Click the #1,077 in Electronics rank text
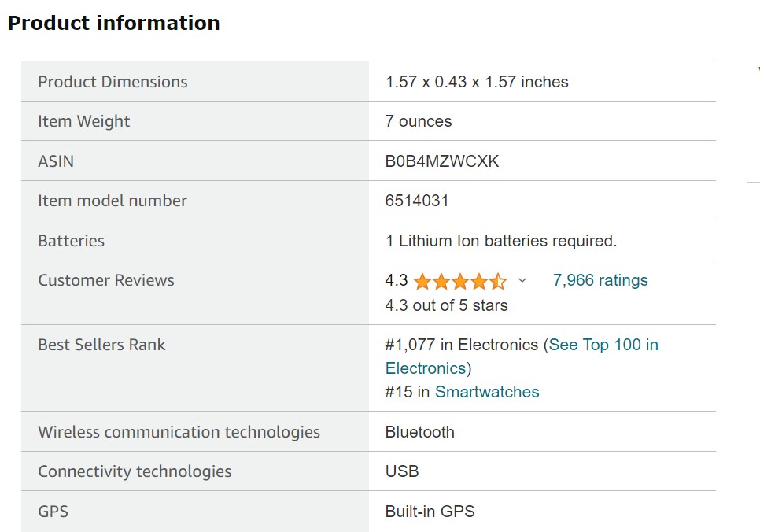The width and height of the screenshot is (760, 532). coord(461,345)
